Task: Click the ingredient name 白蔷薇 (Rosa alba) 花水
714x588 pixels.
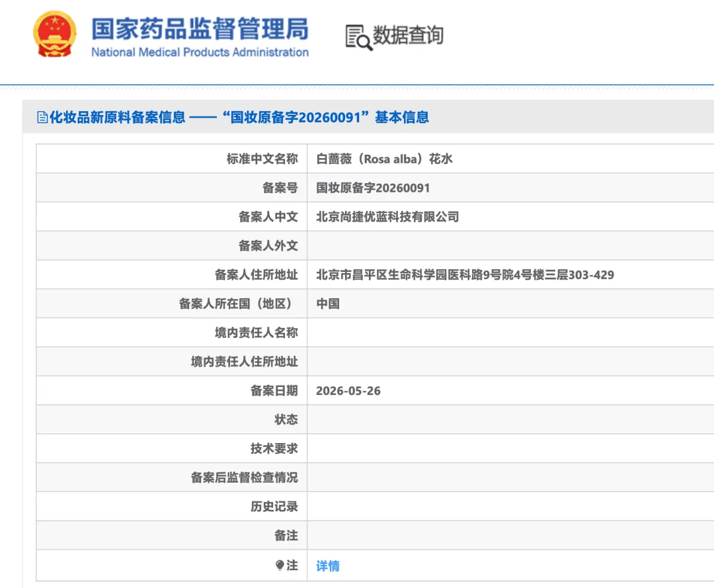Action: [x=384, y=159]
